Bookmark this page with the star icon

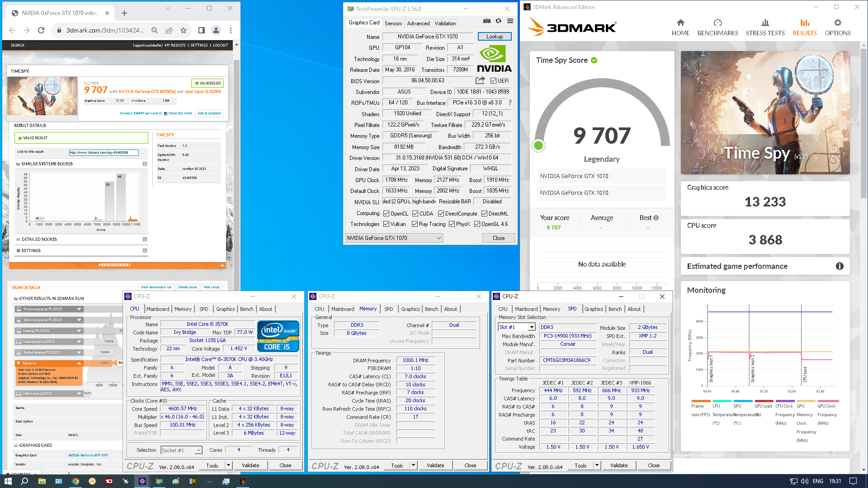click(184, 30)
